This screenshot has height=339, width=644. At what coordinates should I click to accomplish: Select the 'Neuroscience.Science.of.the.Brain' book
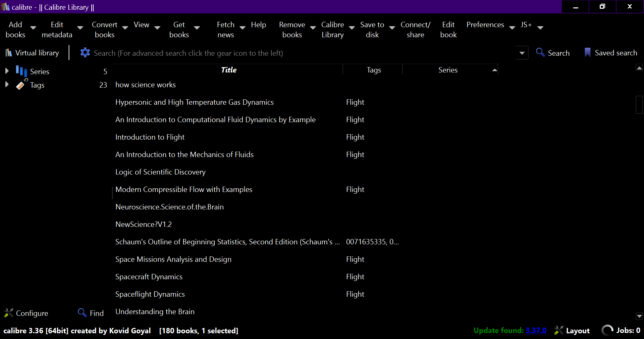pyautogui.click(x=169, y=207)
